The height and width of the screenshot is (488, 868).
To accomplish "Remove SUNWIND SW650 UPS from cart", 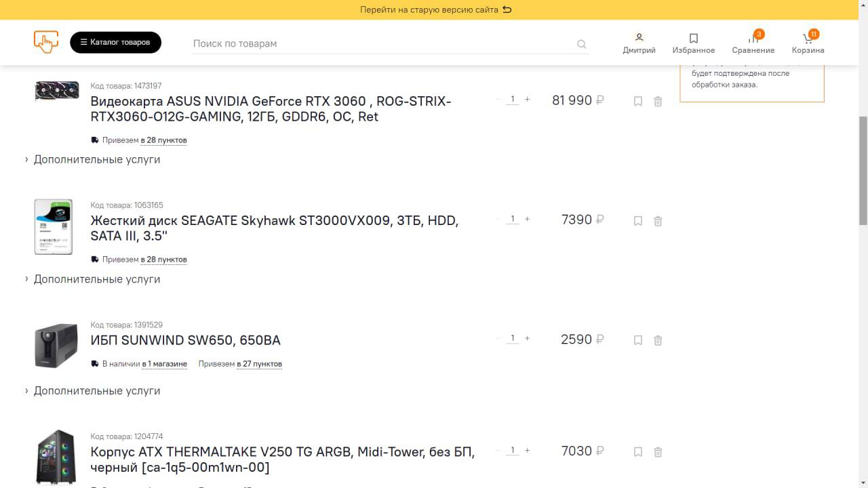I will (658, 340).
